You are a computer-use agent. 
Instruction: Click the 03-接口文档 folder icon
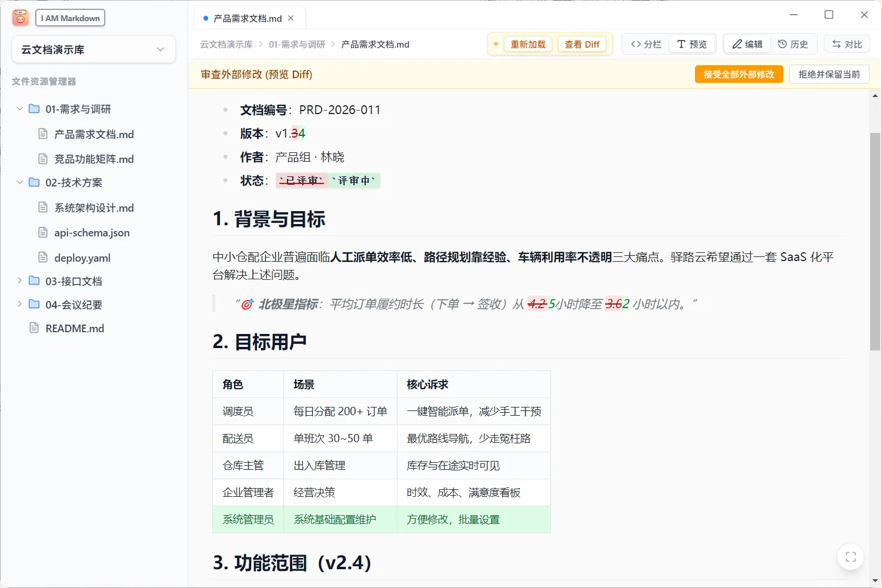(x=35, y=281)
